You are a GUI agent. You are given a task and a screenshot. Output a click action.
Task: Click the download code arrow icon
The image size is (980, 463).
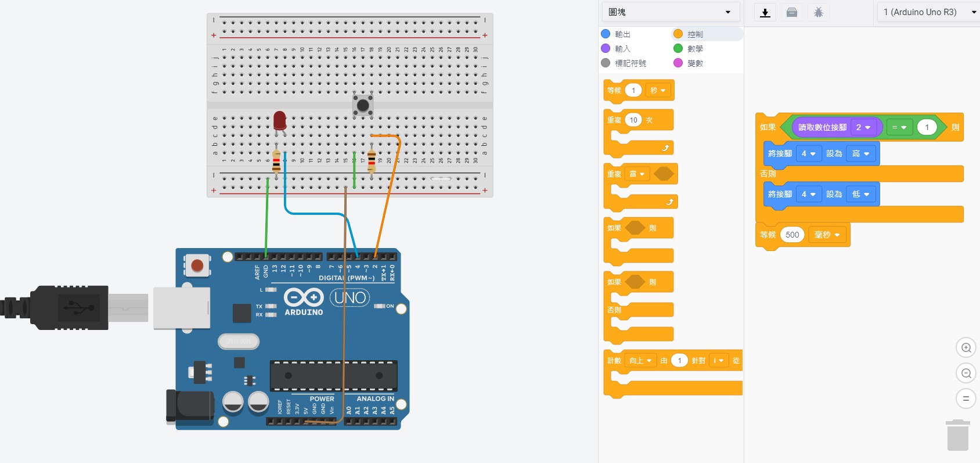[765, 12]
